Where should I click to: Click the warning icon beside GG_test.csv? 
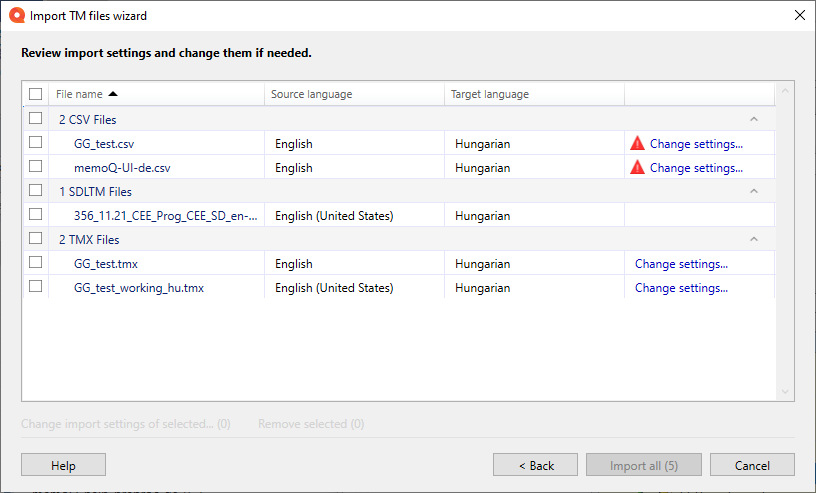[637, 143]
